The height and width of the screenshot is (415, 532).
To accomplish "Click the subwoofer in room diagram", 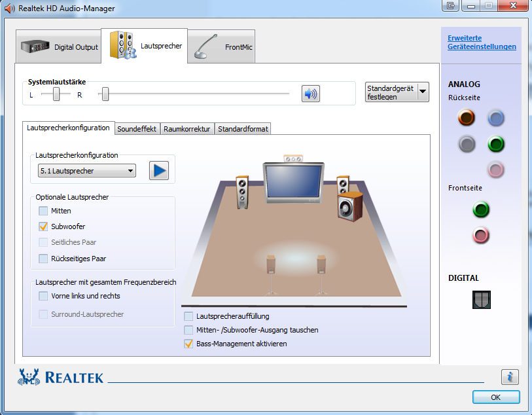I will pyautogui.click(x=350, y=207).
